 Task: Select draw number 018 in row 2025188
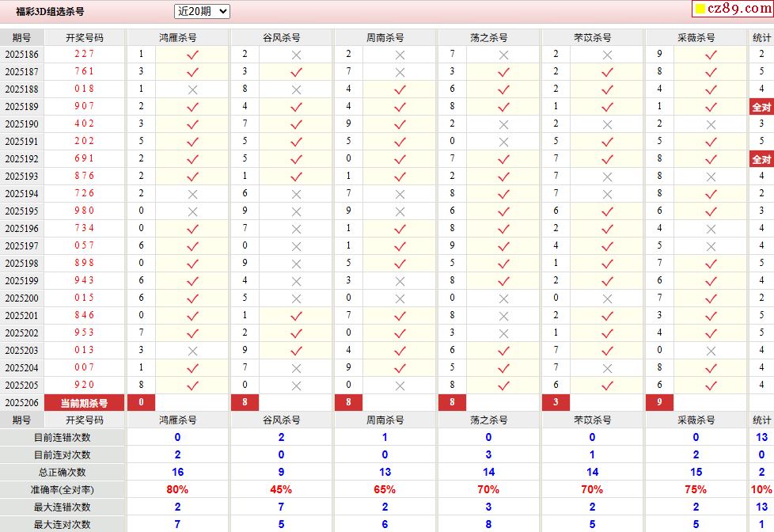85,89
